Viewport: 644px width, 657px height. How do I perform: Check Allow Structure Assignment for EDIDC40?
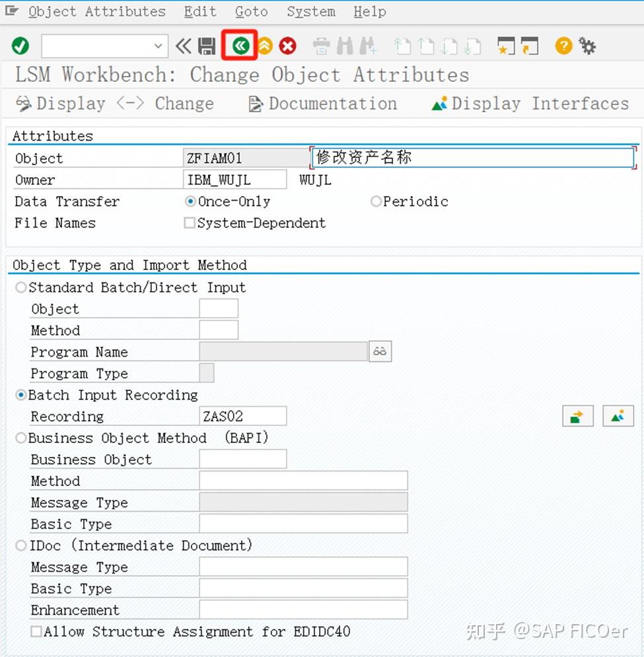[36, 632]
